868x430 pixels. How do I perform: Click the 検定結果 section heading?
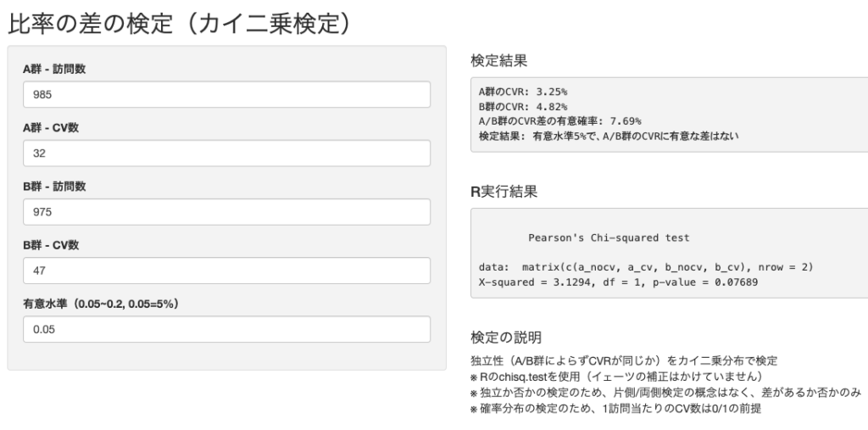pyautogui.click(x=498, y=61)
